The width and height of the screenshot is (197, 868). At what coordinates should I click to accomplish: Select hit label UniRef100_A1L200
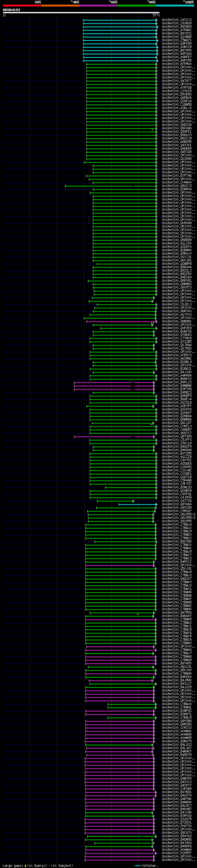[177, 244]
